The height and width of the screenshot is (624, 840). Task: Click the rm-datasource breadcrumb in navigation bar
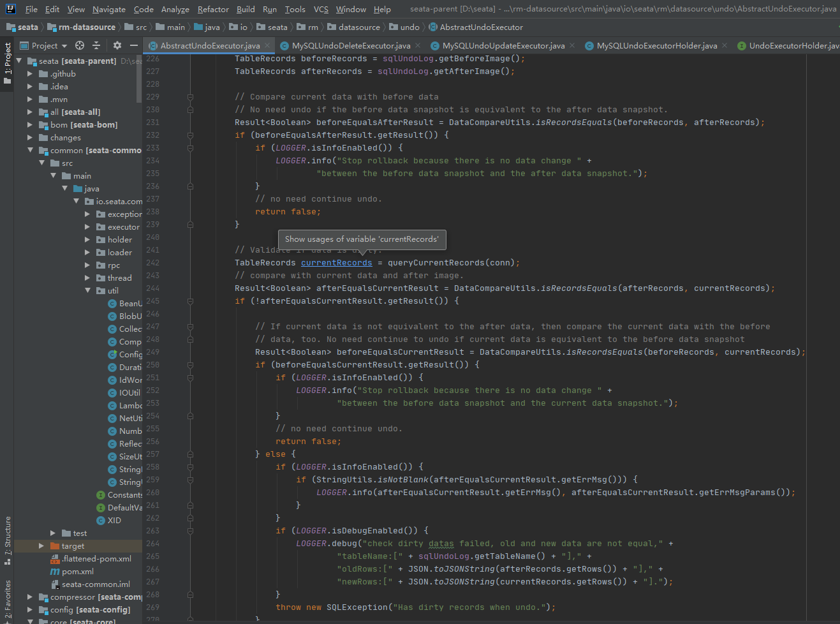[87, 27]
